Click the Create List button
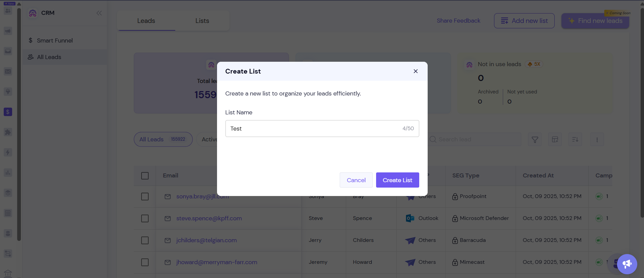The width and height of the screenshot is (644, 278). coord(397,180)
